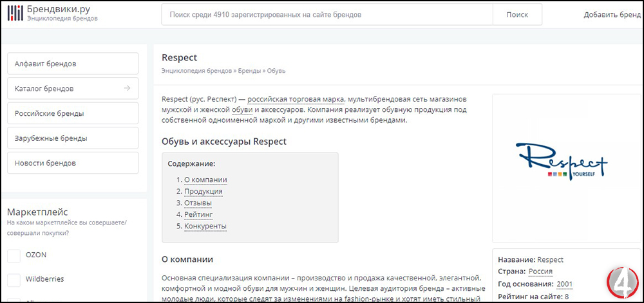Check the OZON marketplace checkbox

[14, 256]
